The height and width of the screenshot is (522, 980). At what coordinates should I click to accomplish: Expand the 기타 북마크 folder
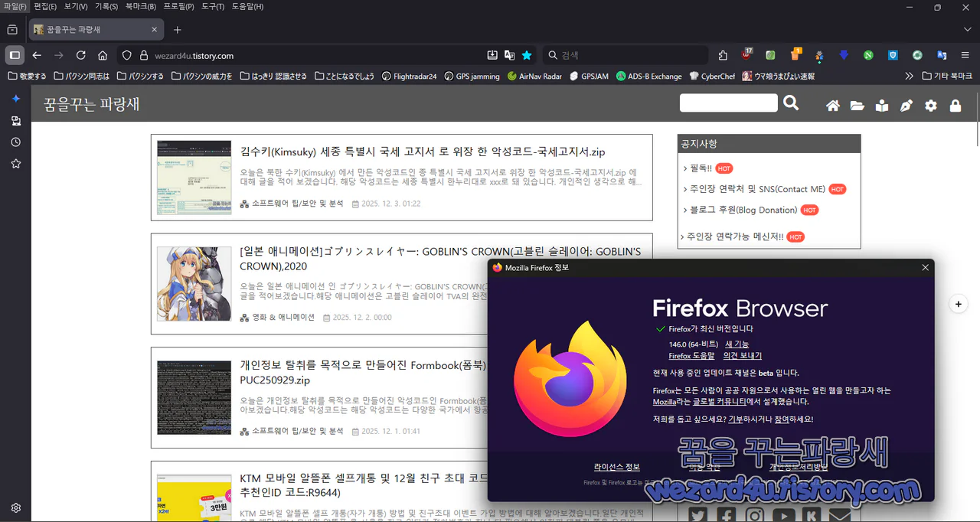click(x=948, y=76)
